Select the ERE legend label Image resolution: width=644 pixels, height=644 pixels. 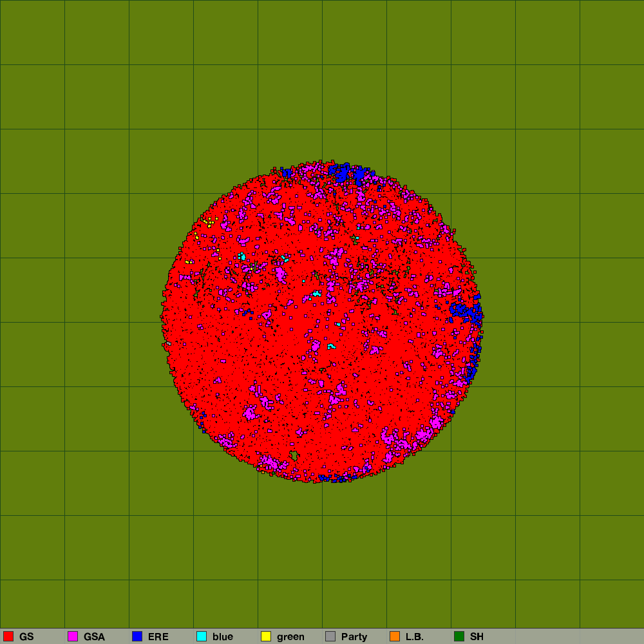pos(158,637)
